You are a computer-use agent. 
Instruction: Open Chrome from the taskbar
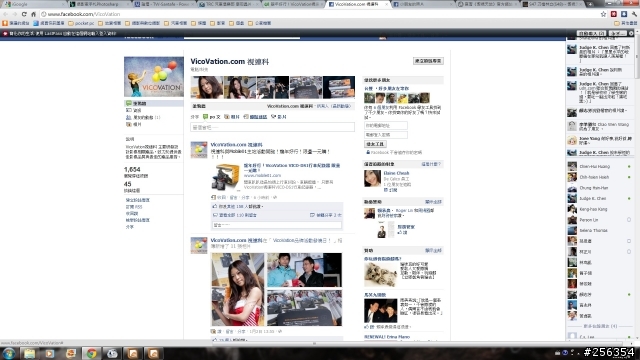point(91,353)
